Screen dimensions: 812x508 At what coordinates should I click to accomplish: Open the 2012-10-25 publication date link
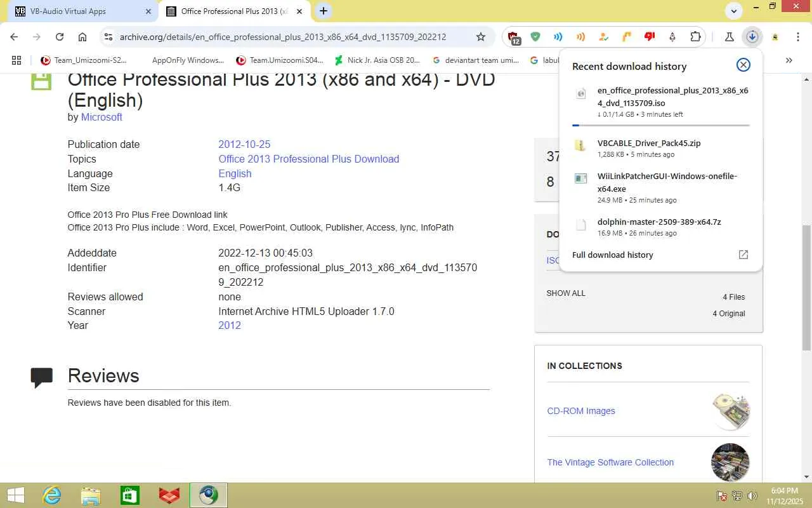pos(244,144)
